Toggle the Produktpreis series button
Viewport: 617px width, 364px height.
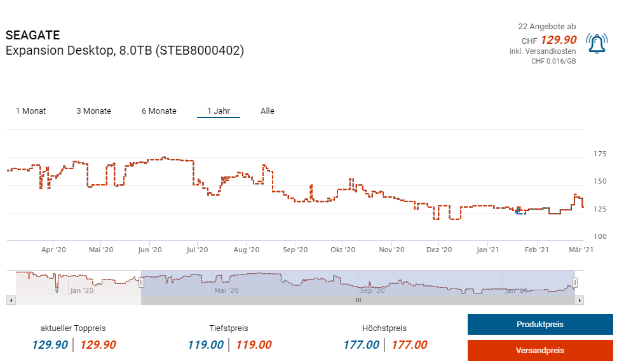tap(539, 325)
